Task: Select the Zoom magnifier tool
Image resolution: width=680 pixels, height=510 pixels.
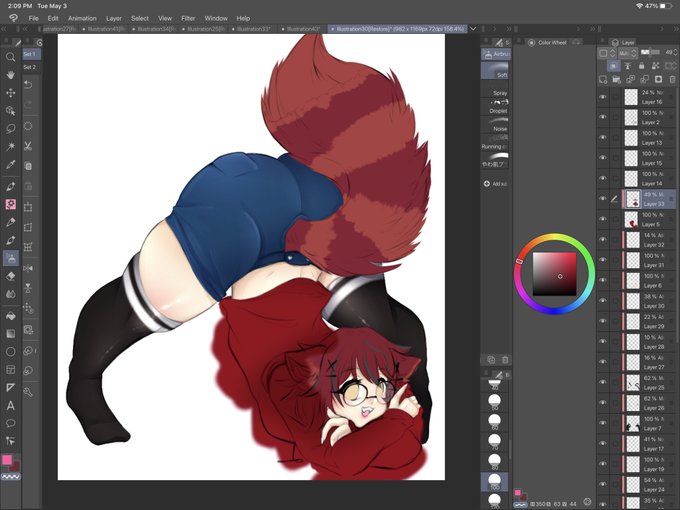Action: [10, 57]
